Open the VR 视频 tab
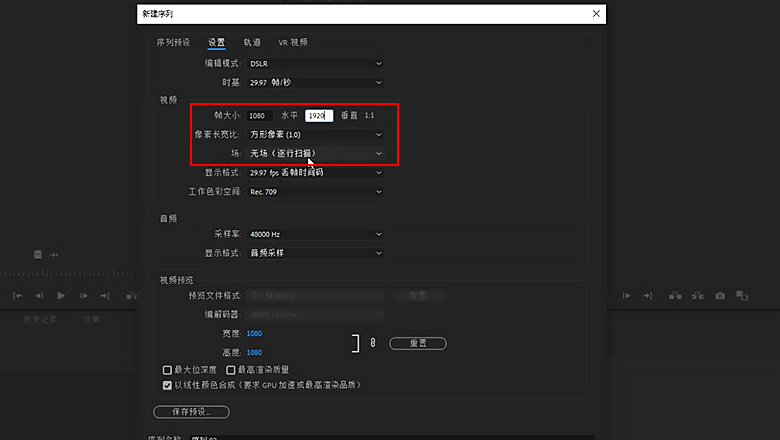The width and height of the screenshot is (780, 440). (292, 42)
